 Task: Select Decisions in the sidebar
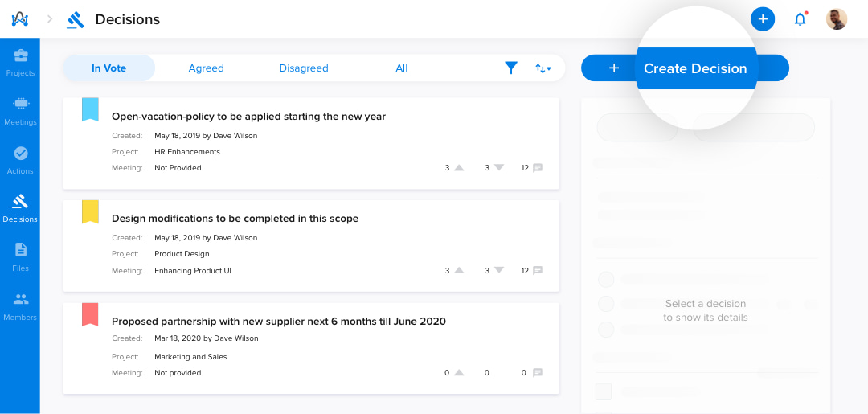click(20, 209)
